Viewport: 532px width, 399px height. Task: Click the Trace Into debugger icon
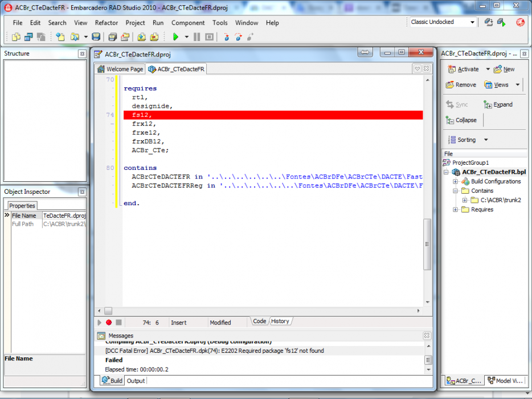(x=226, y=36)
